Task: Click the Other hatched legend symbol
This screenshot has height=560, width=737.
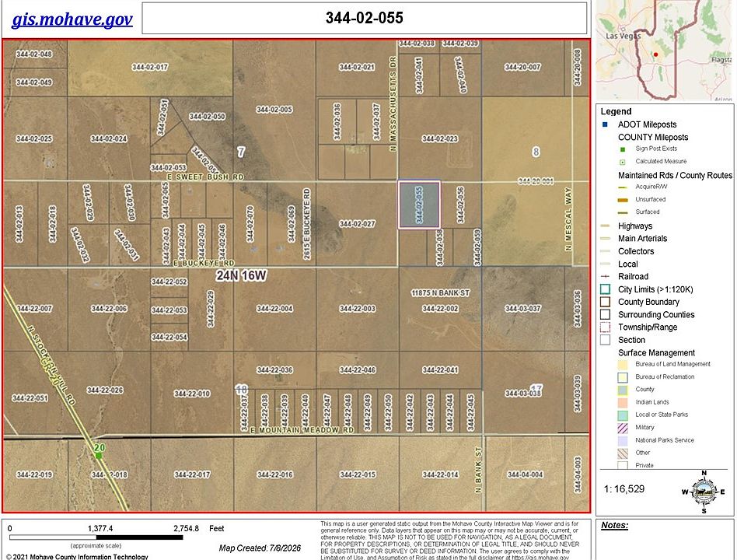Action: 622,453
